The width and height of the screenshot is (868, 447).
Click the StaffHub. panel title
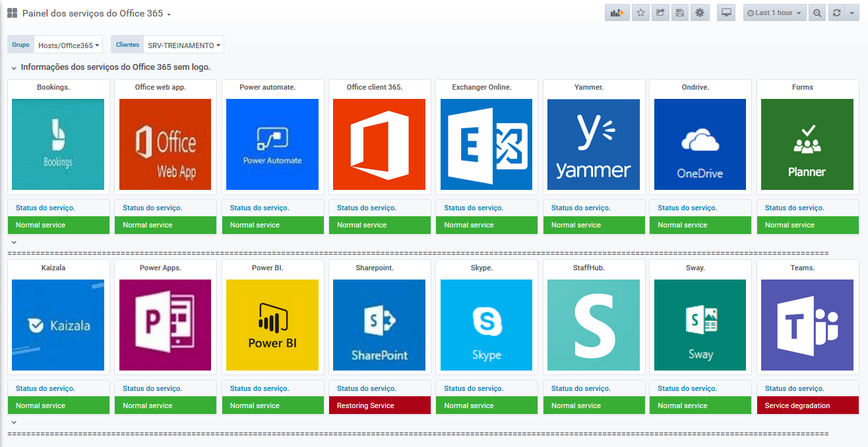pyautogui.click(x=589, y=268)
